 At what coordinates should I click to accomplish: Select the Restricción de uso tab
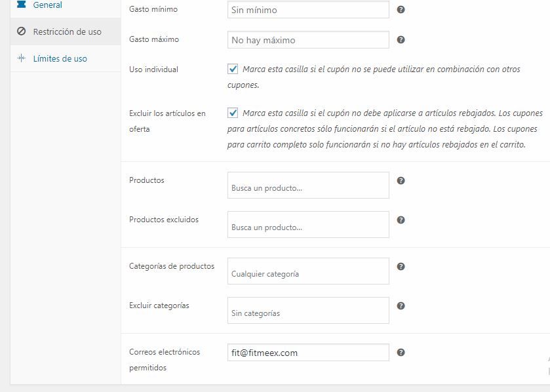click(66, 31)
